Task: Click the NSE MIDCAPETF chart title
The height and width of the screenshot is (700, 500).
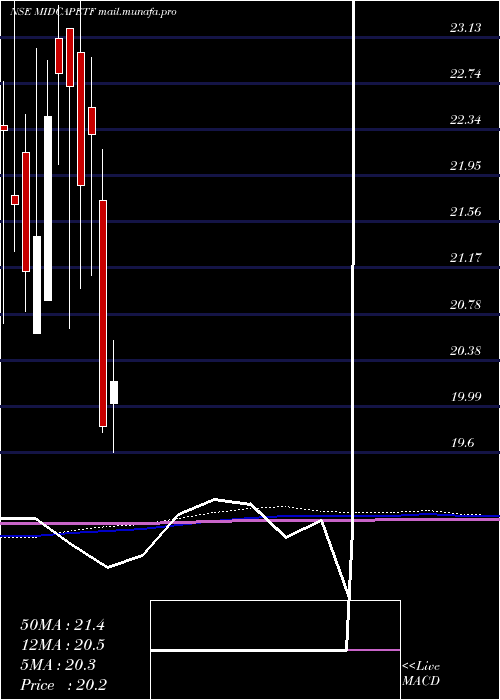Action: 93,12
